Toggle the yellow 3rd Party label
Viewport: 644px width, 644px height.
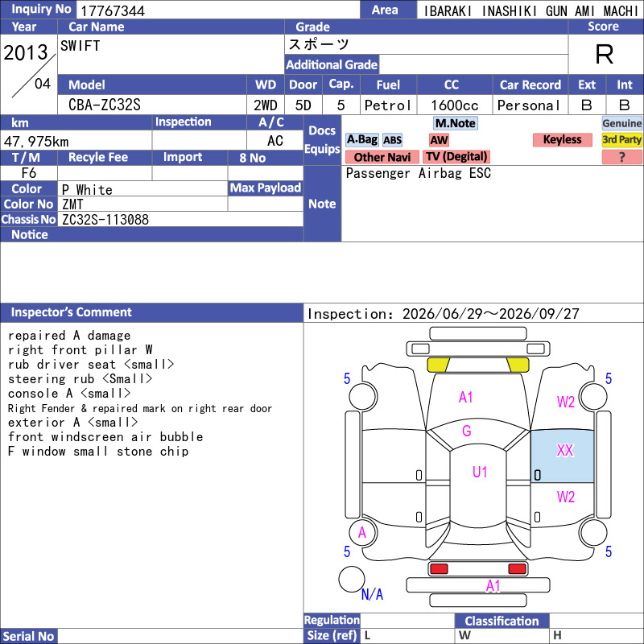pos(621,140)
